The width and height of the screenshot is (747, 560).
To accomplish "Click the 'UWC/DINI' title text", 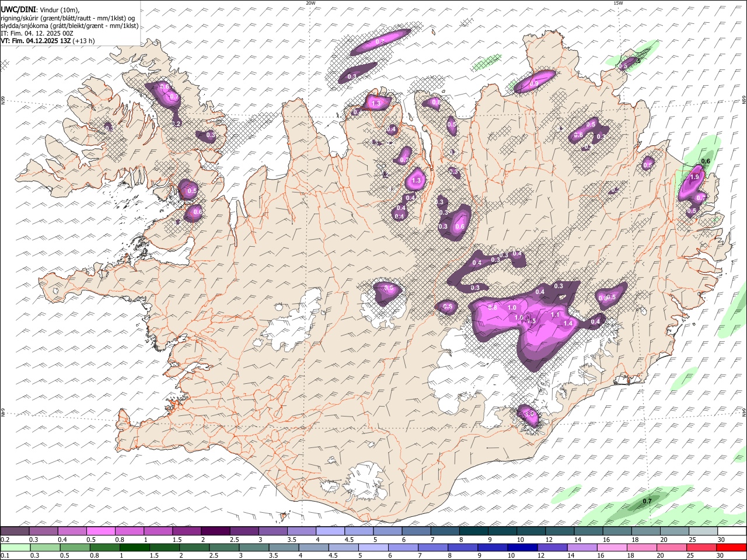I will tap(18, 9).
